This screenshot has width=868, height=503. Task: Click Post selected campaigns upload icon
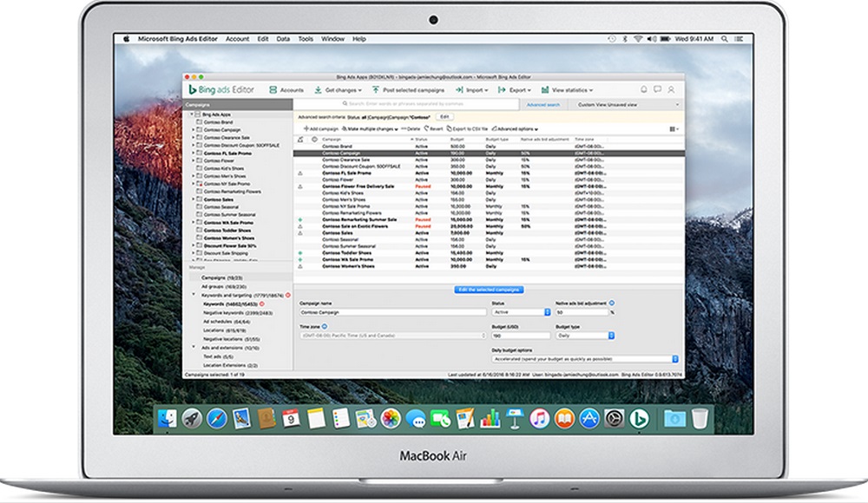point(375,89)
